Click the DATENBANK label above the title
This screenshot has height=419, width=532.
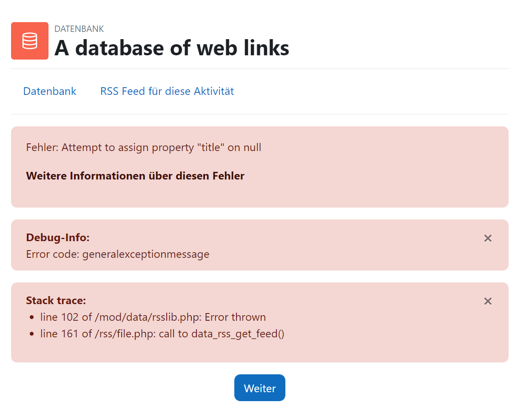(79, 29)
